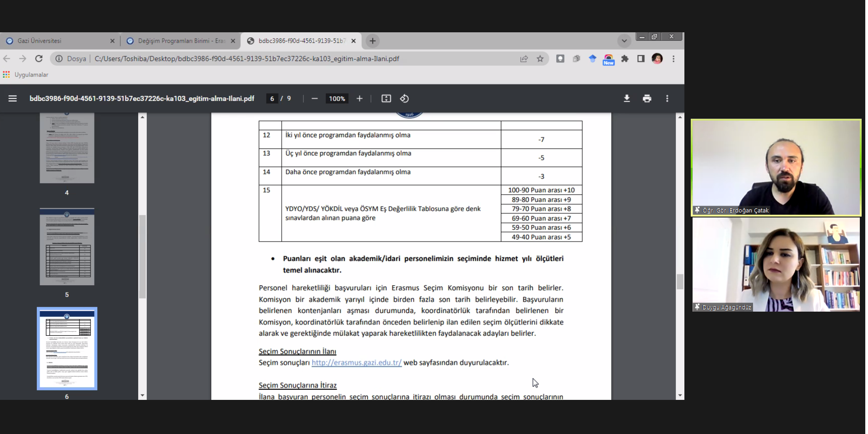
Task: Click the thumbnail panel scrollbar thumb
Action: pyautogui.click(x=142, y=257)
